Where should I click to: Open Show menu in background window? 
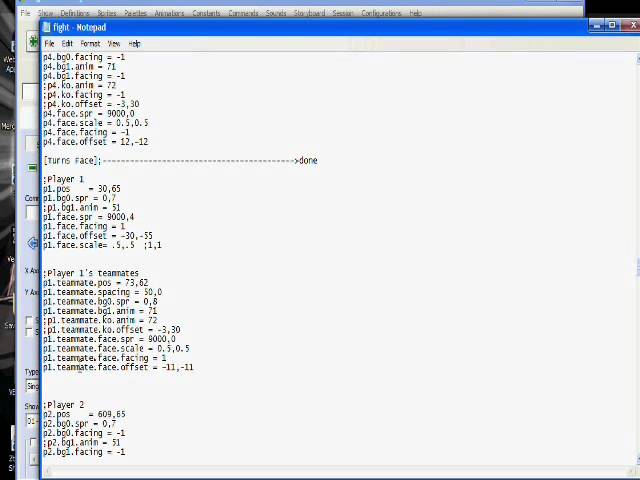[x=46, y=13]
